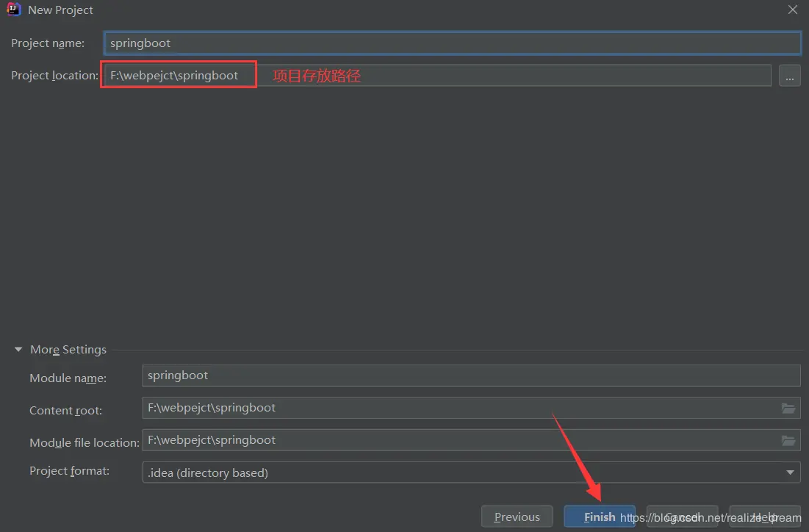
Task: Click the "Project name:" label
Action: click(x=48, y=43)
